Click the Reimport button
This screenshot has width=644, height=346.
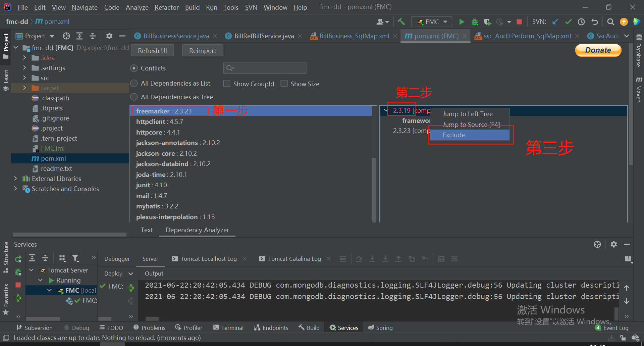tap(203, 51)
